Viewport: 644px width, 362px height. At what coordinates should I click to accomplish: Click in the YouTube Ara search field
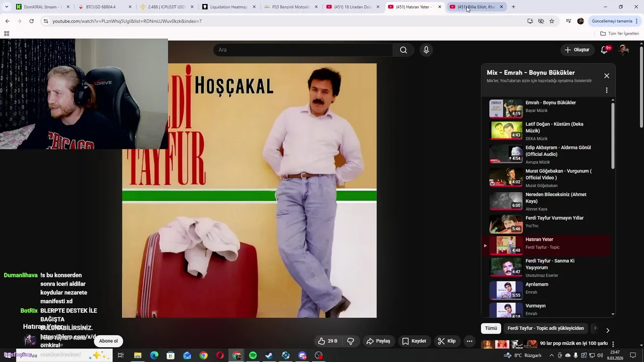pyautogui.click(x=303, y=50)
